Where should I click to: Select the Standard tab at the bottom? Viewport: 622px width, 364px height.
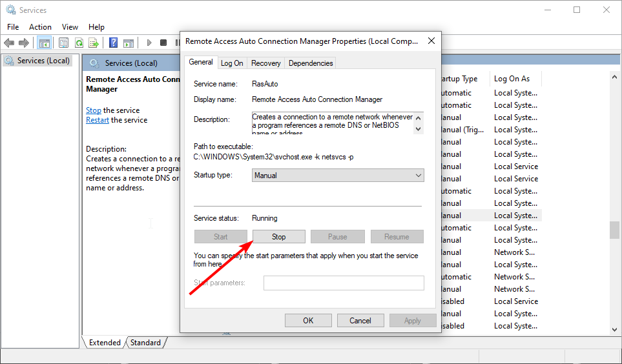[145, 343]
